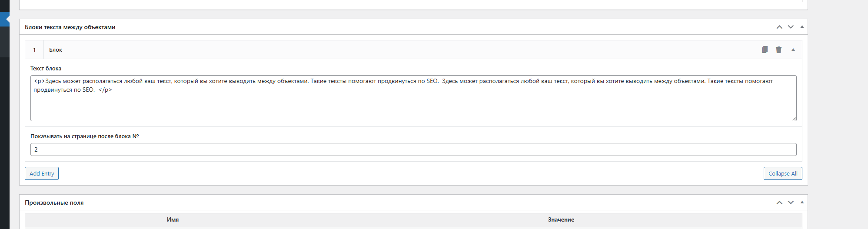Click the row number 1 handle
The image size is (868, 229).
[34, 50]
